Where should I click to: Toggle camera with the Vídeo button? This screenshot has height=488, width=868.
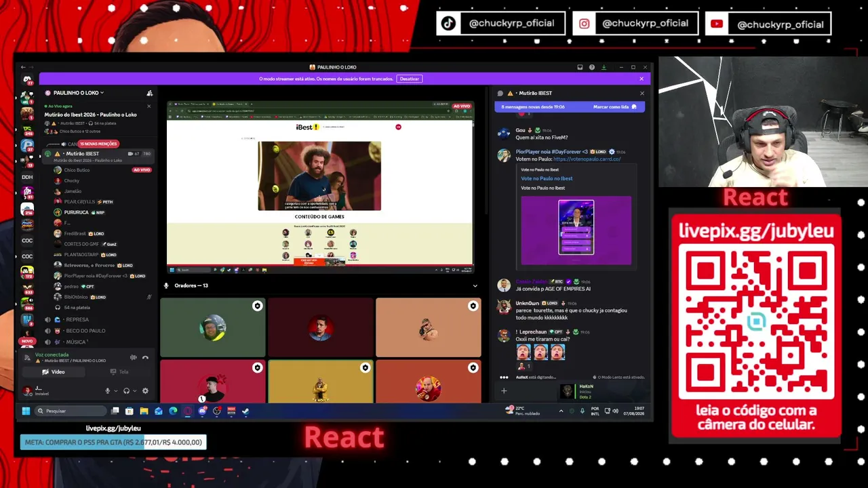[54, 371]
